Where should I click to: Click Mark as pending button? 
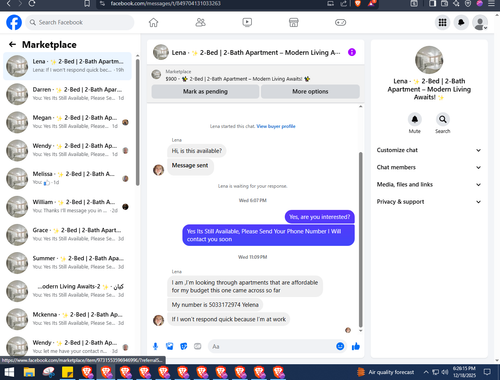click(205, 91)
